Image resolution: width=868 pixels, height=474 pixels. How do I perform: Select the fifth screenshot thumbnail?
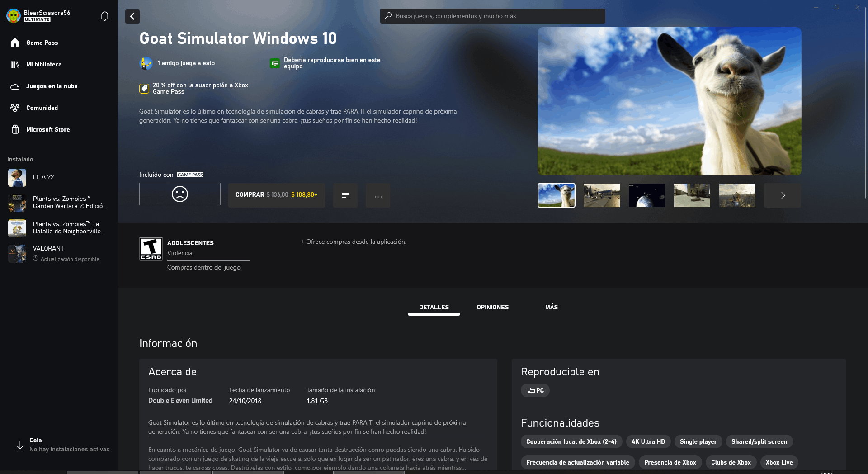(x=737, y=195)
